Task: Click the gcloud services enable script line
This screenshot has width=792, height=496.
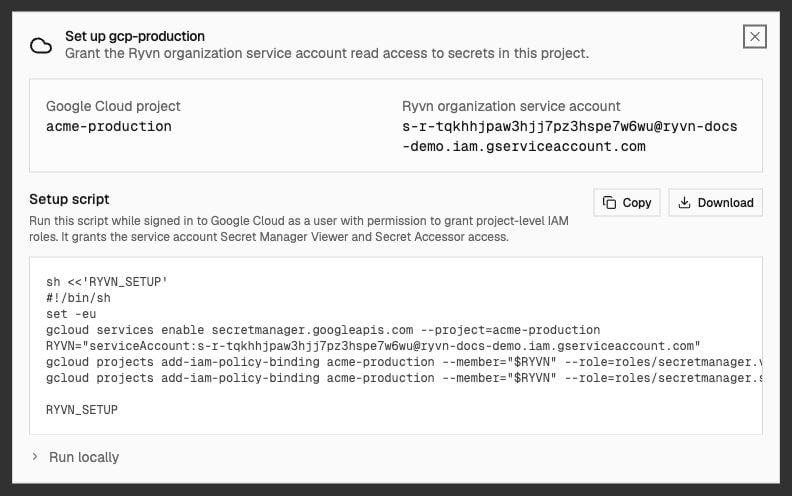Action: pyautogui.click(x=323, y=330)
